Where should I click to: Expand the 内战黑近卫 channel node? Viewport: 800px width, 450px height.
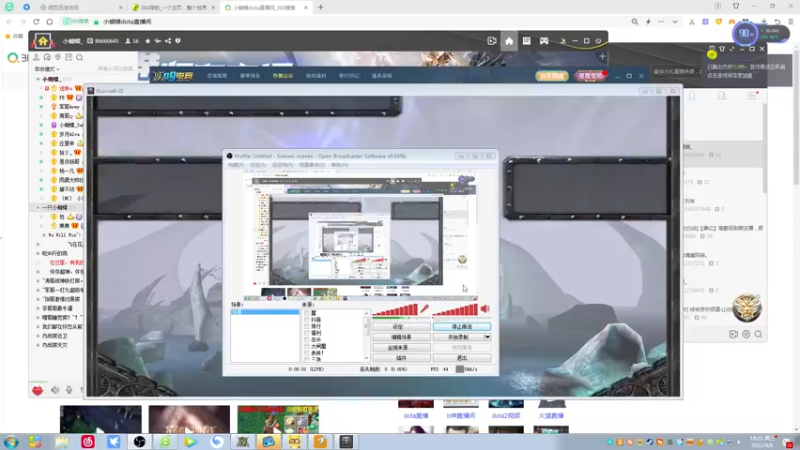pyautogui.click(x=38, y=336)
